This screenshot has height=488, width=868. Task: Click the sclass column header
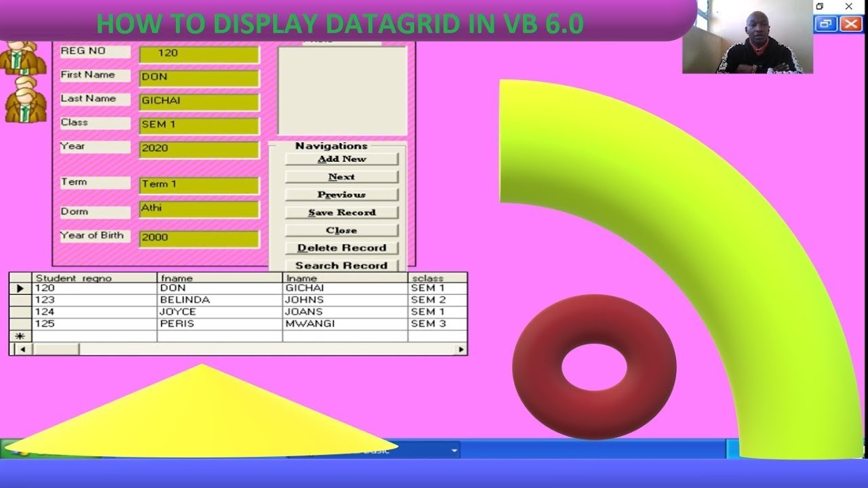pyautogui.click(x=437, y=278)
